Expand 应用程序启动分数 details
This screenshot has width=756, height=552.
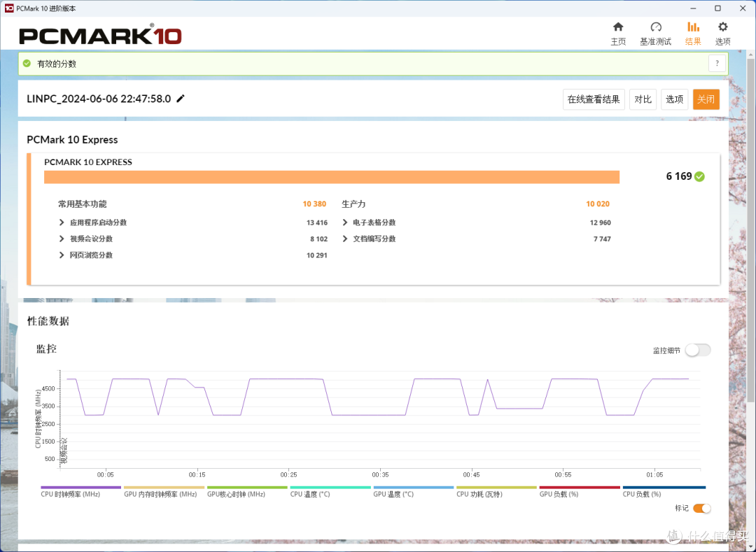[61, 222]
